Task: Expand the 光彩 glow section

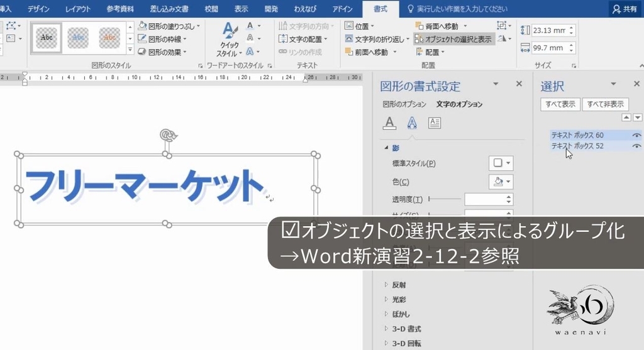Action: pos(386,299)
